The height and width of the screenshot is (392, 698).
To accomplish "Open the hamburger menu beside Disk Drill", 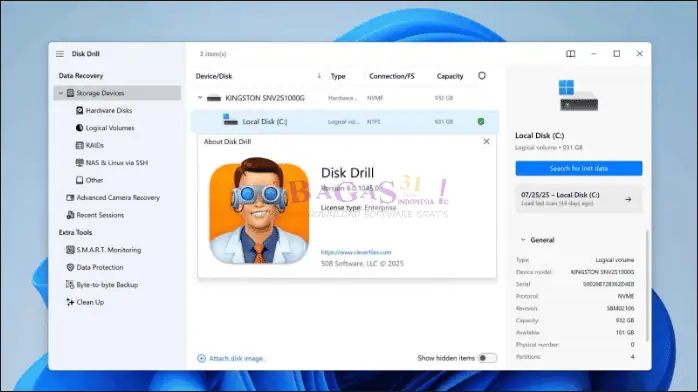I will pyautogui.click(x=60, y=54).
